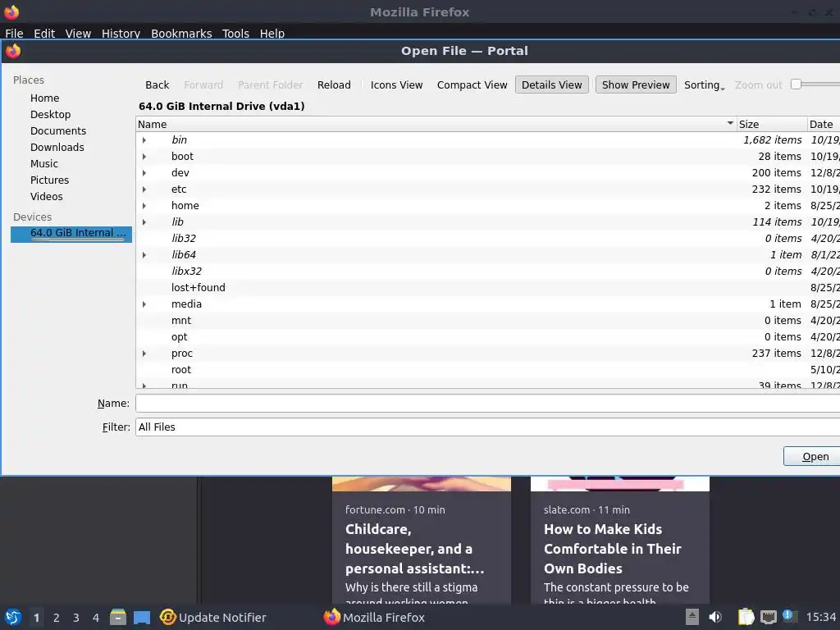
Task: Expand the bin folder tree arrow
Action: click(144, 139)
